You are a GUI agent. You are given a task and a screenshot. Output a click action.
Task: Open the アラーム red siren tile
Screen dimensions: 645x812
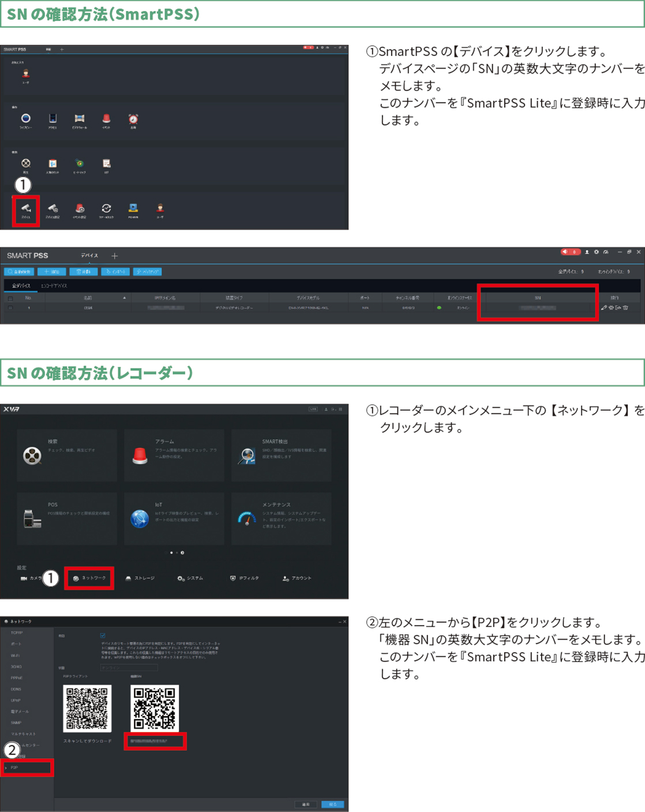[140, 456]
